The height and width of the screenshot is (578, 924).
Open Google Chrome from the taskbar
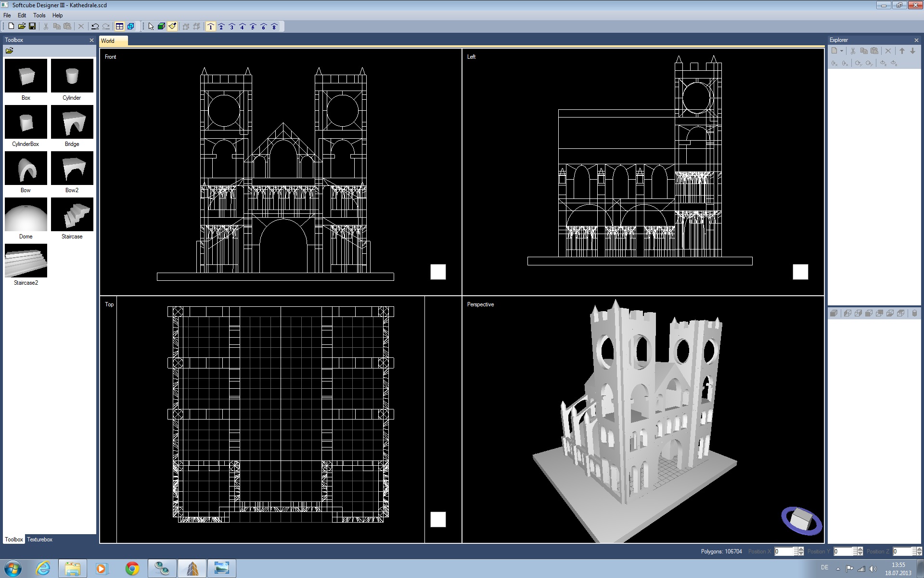click(132, 568)
